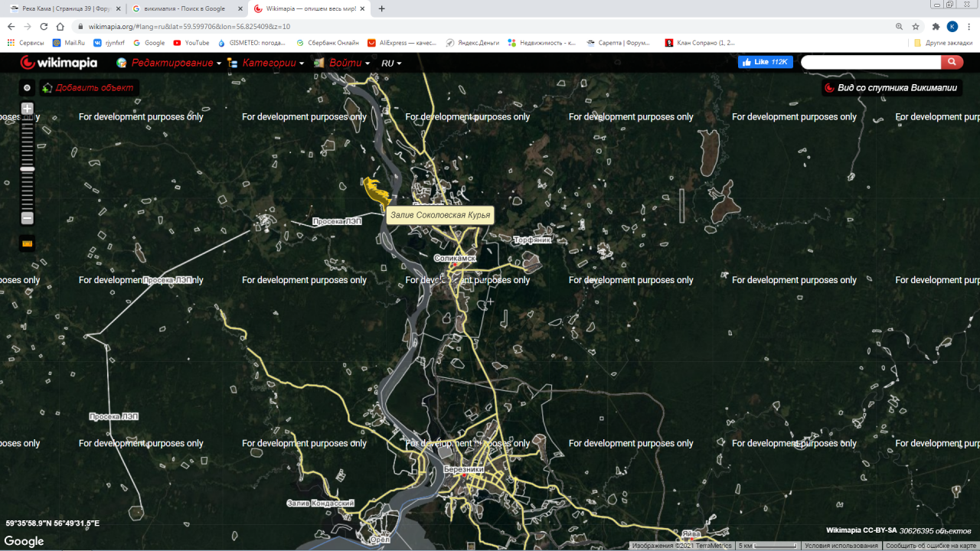Click the red search magnifier button
Image resolution: width=980 pixels, height=551 pixels.
coord(952,62)
